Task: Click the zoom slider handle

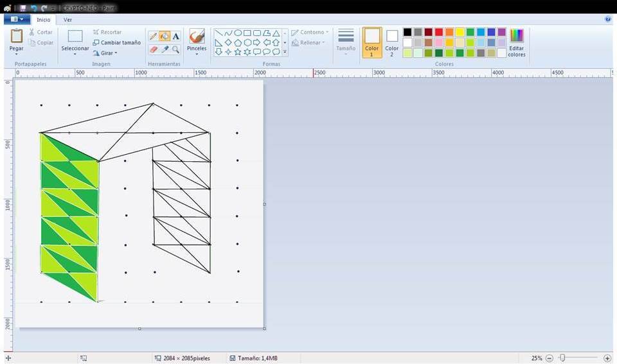Action: click(x=563, y=358)
